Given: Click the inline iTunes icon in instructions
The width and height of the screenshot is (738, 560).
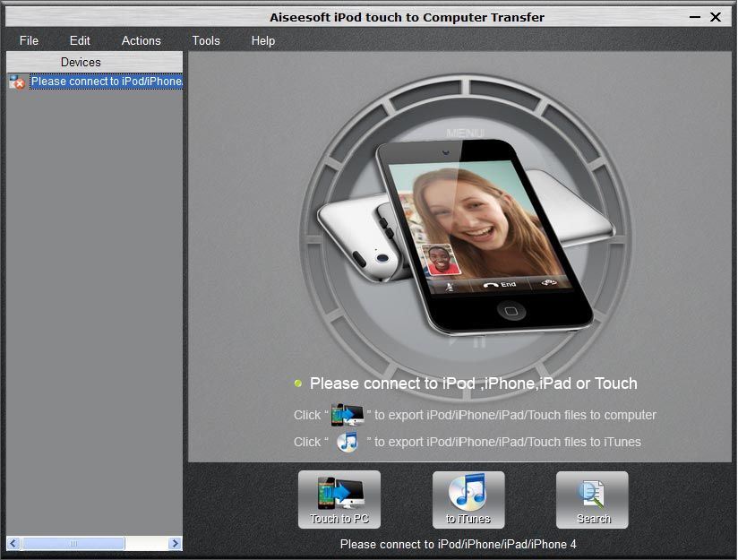Looking at the screenshot, I should tap(348, 442).
